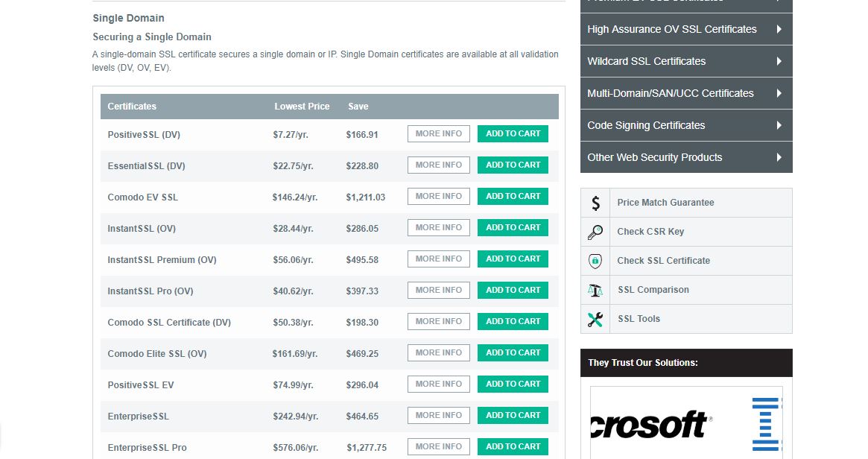
Task: View more info for PositiveSSL (DV)
Action: (438, 133)
